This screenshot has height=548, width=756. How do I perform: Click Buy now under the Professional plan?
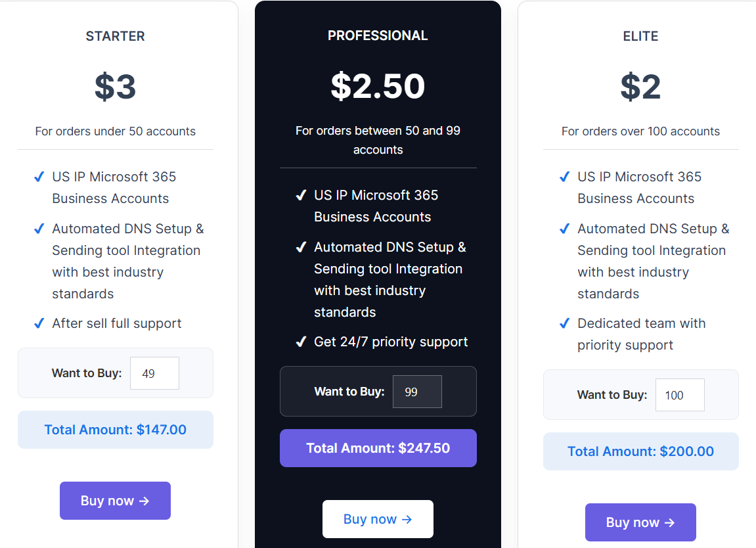coord(378,519)
